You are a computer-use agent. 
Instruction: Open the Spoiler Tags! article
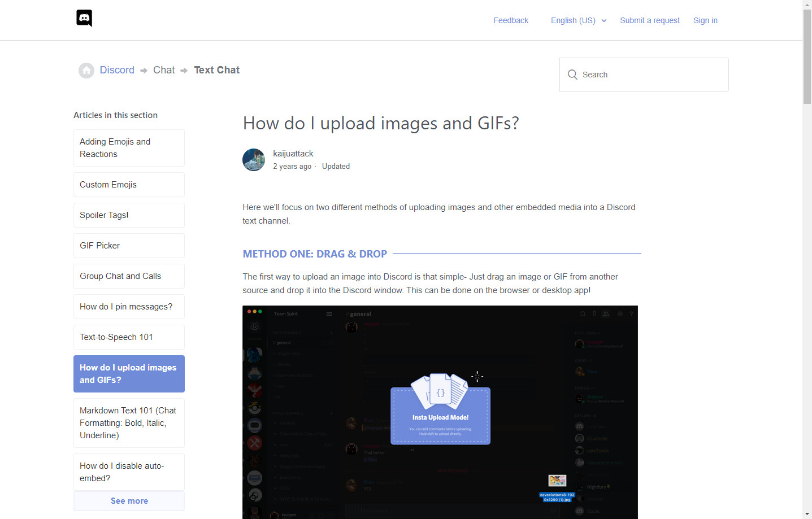[x=129, y=215]
